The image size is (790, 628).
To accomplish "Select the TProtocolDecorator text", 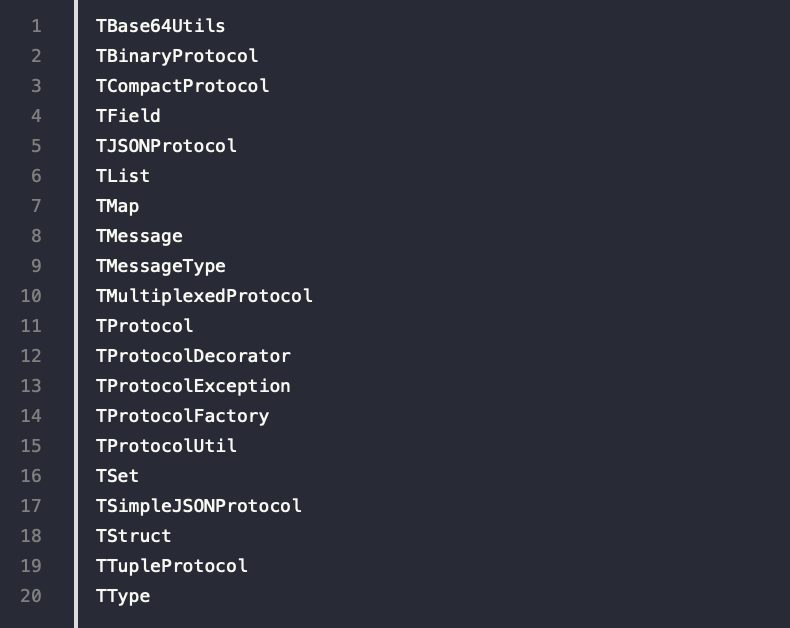I will coord(193,356).
